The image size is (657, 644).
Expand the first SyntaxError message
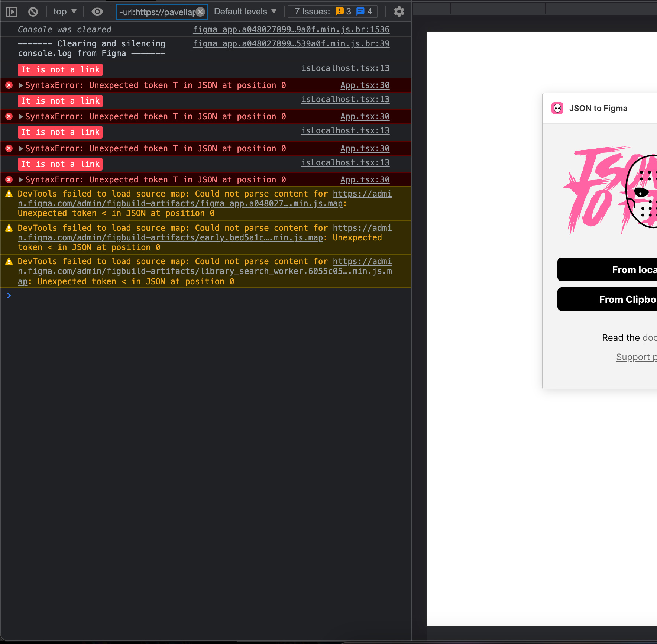coord(21,85)
